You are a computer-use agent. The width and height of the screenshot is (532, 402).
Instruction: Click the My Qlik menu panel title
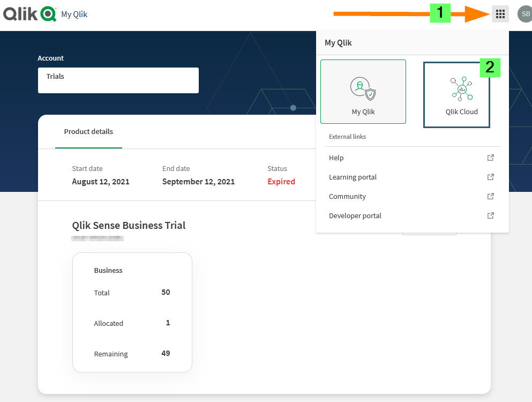coord(338,43)
